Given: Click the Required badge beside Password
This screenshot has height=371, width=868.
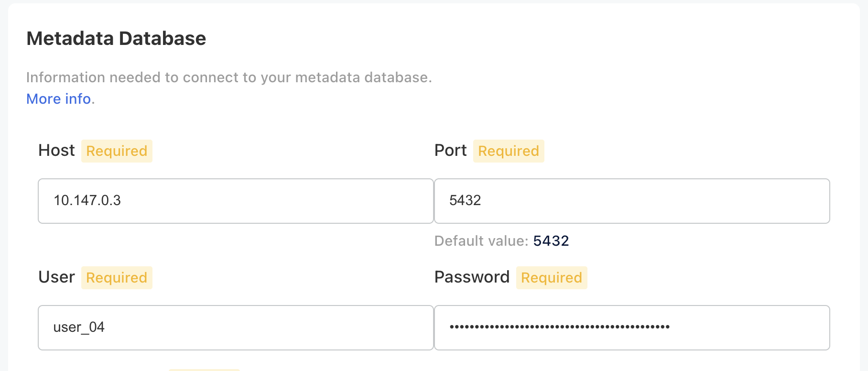Looking at the screenshot, I should (x=552, y=278).
